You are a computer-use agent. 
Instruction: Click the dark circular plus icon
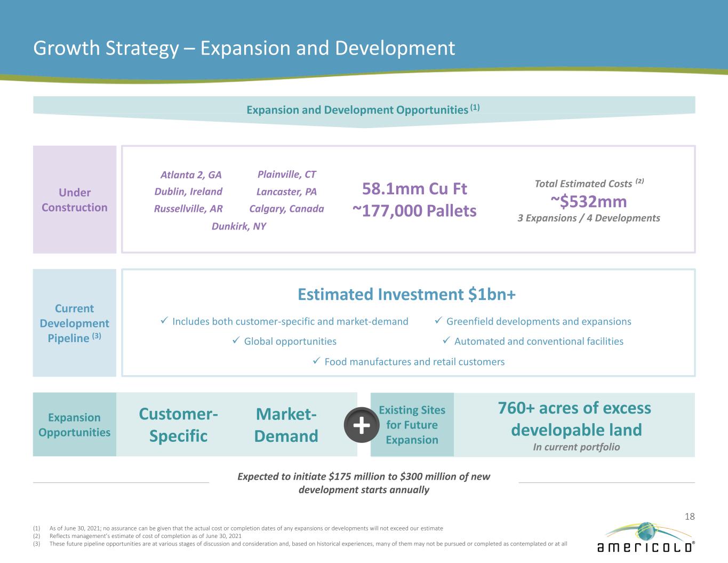362,425
